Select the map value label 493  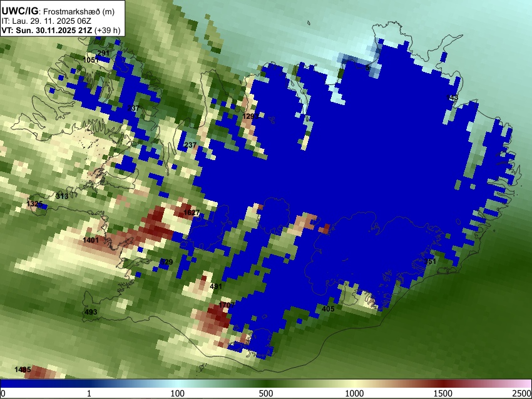click(x=91, y=312)
